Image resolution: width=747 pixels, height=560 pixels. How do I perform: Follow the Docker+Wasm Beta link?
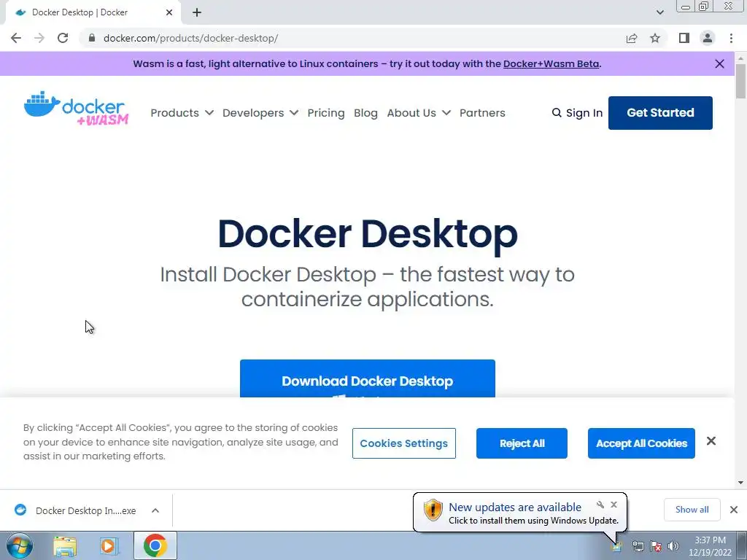coord(551,64)
